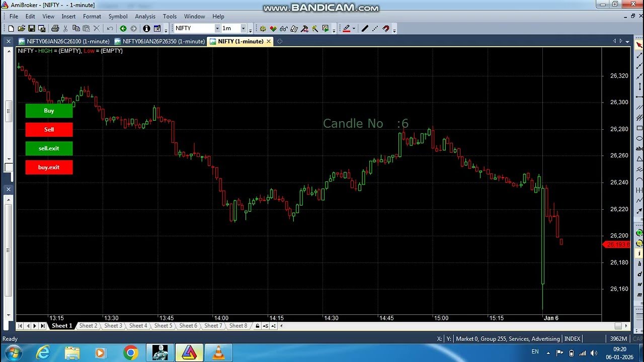
Task: Open the Explore glasses icon on toolbar
Action: coord(284,28)
